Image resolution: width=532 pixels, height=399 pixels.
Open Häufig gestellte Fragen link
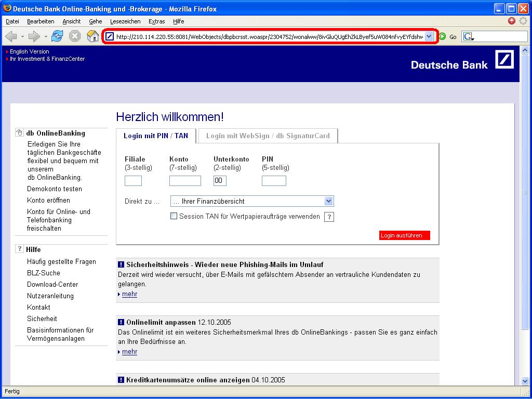[x=61, y=262]
